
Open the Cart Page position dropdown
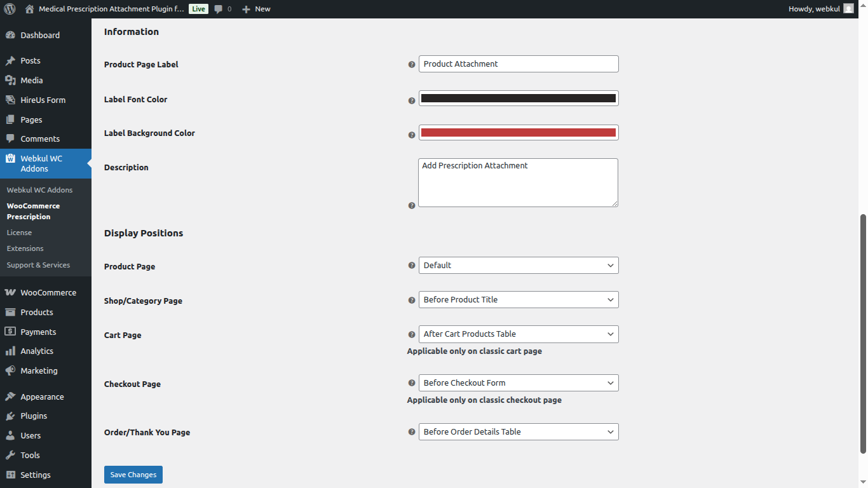coord(519,334)
